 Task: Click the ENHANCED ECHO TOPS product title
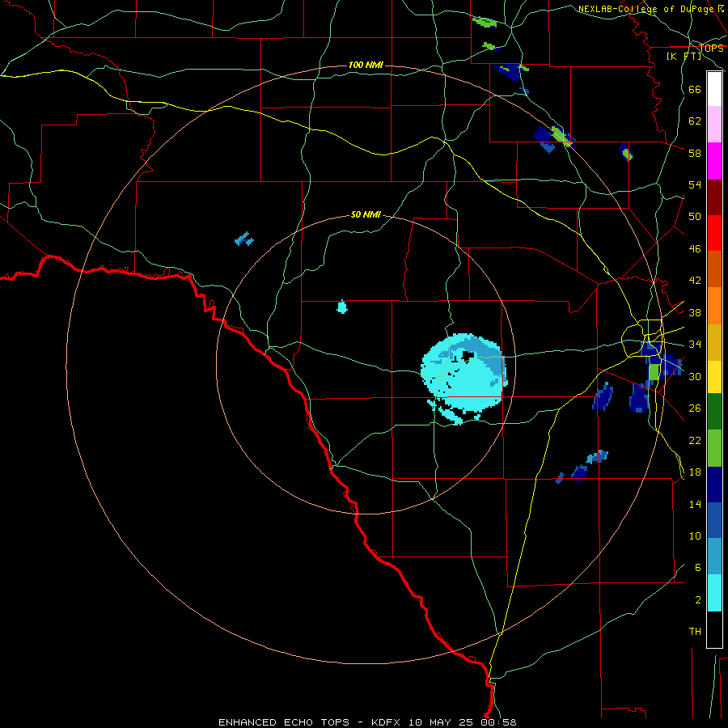(284, 722)
